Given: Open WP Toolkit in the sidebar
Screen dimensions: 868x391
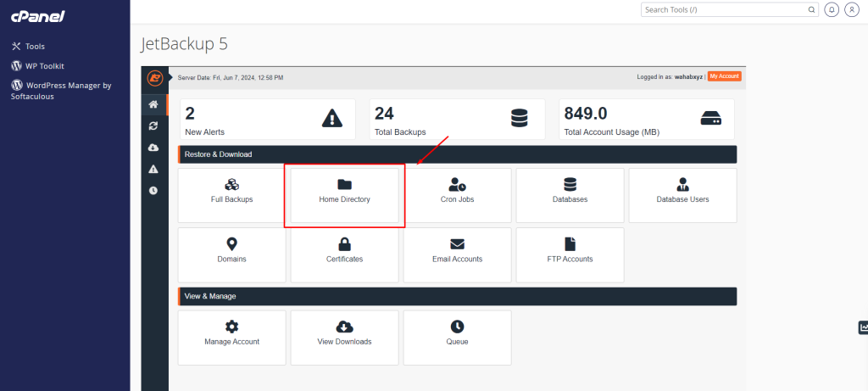Looking at the screenshot, I should 44,65.
